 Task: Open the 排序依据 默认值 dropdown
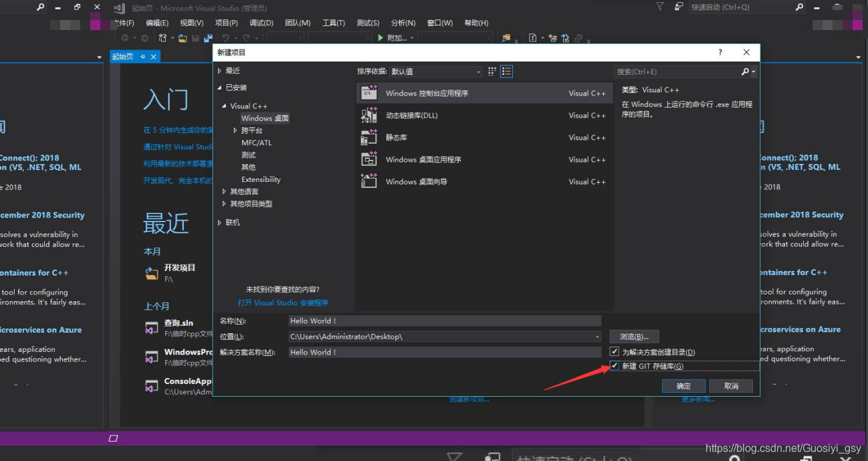tap(435, 72)
